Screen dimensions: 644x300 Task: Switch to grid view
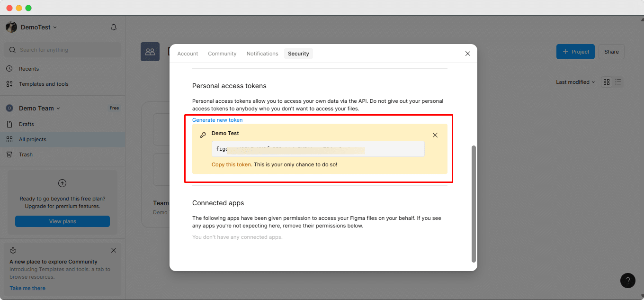click(607, 82)
